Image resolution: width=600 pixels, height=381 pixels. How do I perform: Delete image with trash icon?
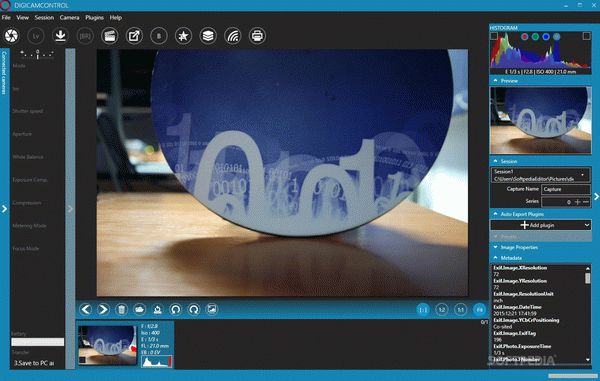tap(121, 309)
